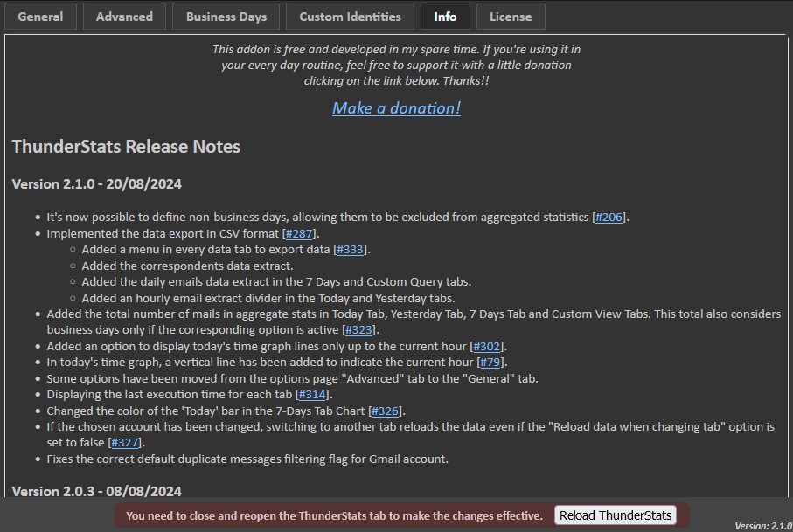Open issue link #206

pyautogui.click(x=609, y=218)
